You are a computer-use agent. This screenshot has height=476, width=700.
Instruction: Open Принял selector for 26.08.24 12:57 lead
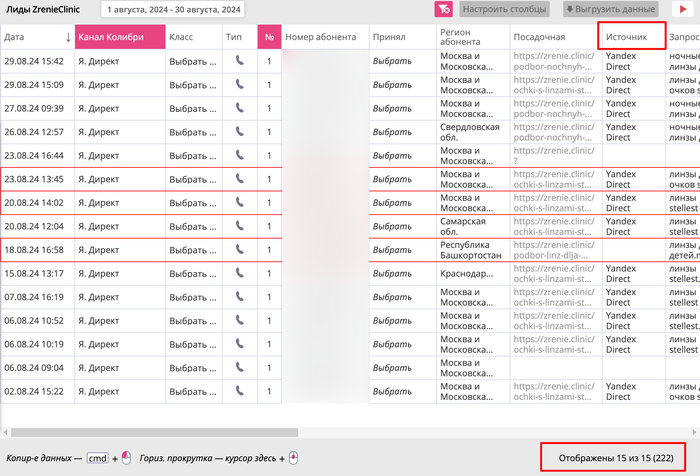392,132
